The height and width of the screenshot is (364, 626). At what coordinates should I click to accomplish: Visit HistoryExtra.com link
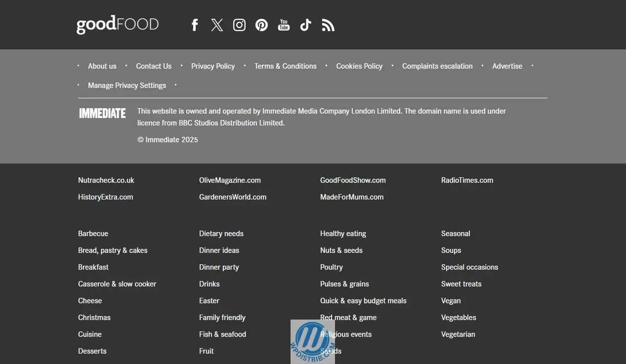click(106, 197)
